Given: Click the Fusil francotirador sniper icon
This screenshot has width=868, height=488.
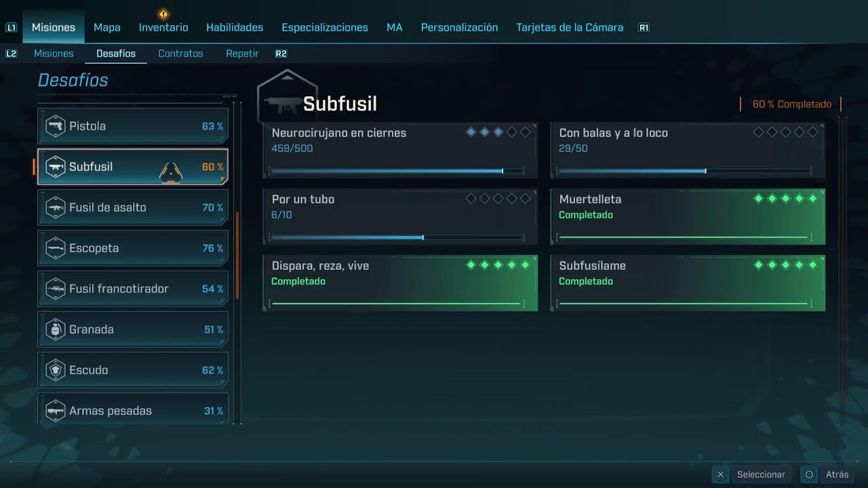Looking at the screenshot, I should tap(55, 289).
